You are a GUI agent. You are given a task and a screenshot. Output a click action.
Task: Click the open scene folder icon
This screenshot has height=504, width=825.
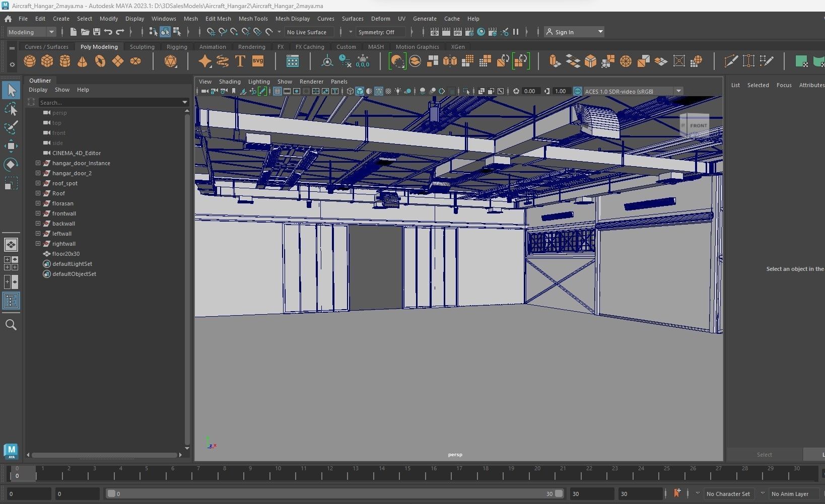click(85, 32)
